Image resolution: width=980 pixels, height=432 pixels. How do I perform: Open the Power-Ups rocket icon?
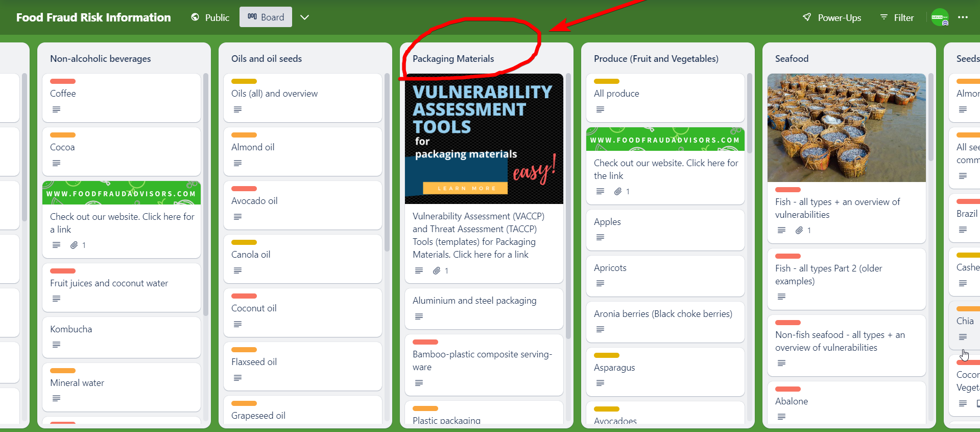pyautogui.click(x=807, y=17)
